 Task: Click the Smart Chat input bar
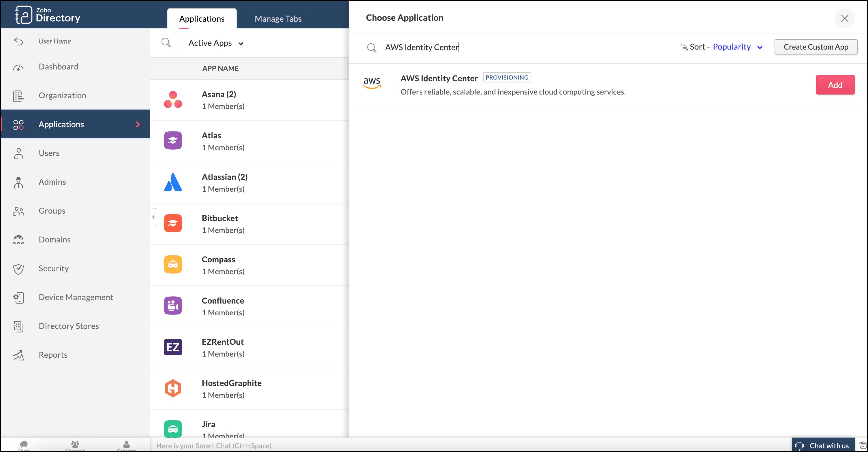coord(470,445)
